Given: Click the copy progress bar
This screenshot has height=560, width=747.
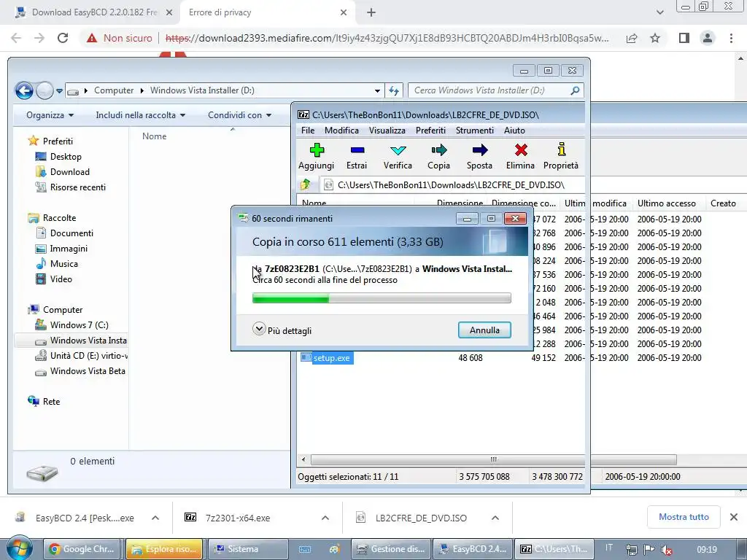Looking at the screenshot, I should (382, 298).
